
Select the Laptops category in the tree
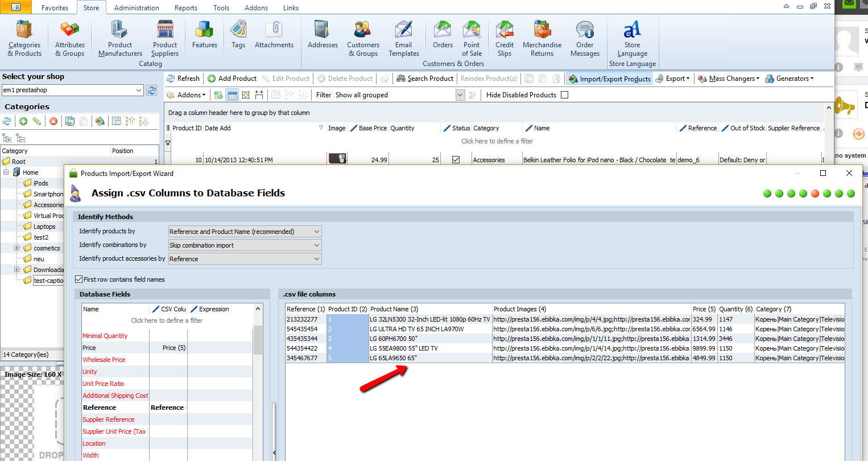click(44, 227)
